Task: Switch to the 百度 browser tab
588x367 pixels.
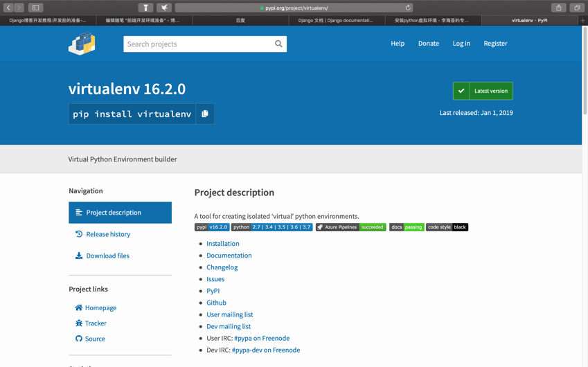Action: click(x=240, y=20)
